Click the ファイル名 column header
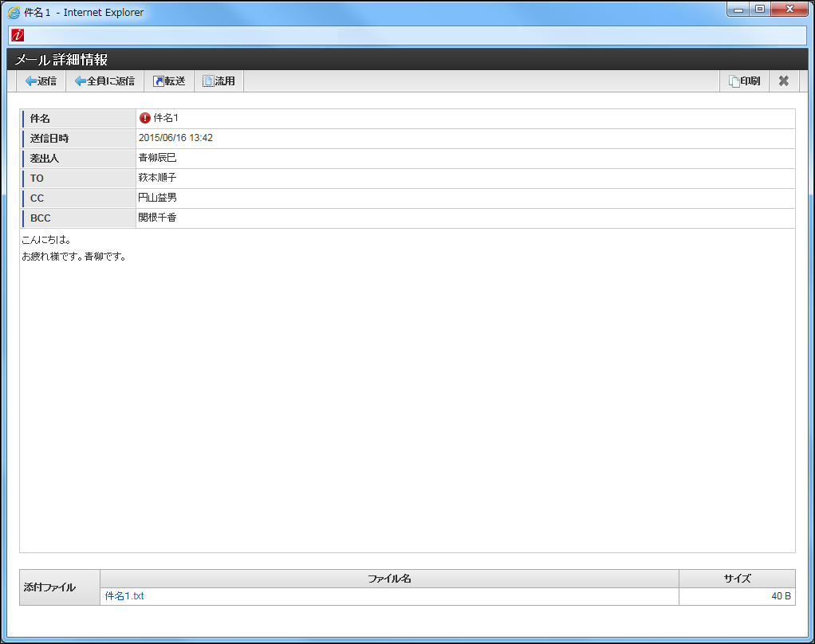Viewport: 815px width, 644px height. tap(389, 579)
